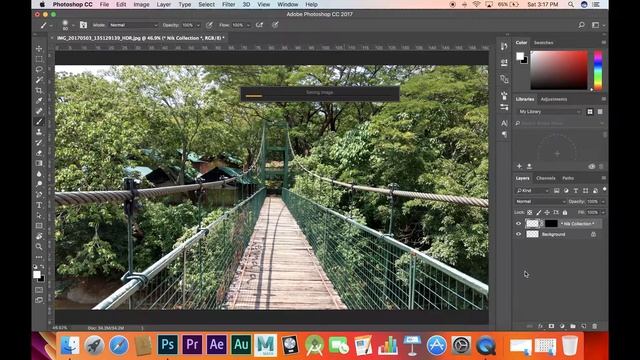Screen dimensions: 640x360
Task: Select the Eyedropper tool
Action: (39, 101)
